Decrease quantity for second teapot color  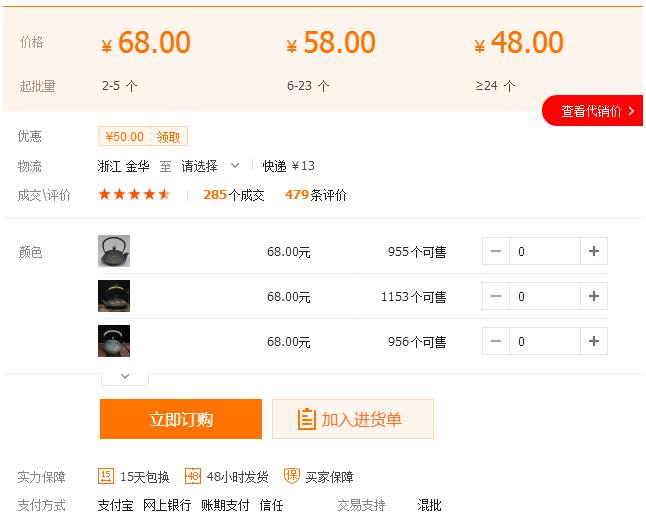pos(496,296)
